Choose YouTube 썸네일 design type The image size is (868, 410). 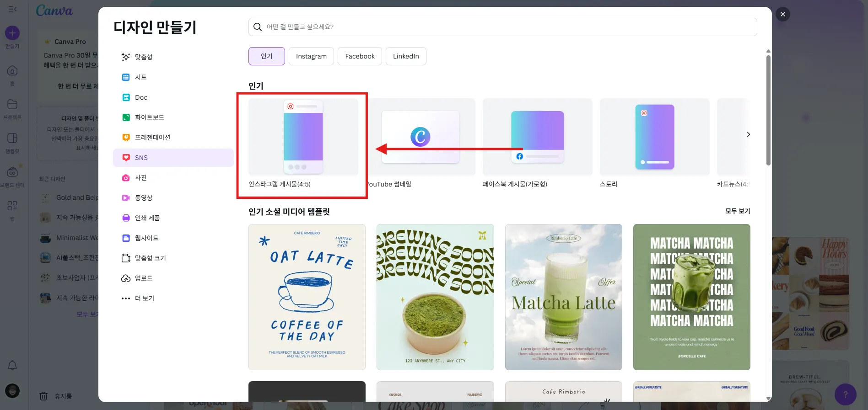tap(421, 143)
